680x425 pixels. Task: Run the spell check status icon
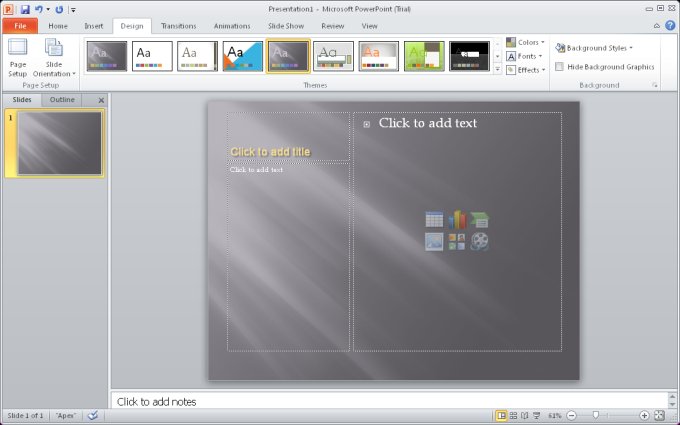[93, 415]
